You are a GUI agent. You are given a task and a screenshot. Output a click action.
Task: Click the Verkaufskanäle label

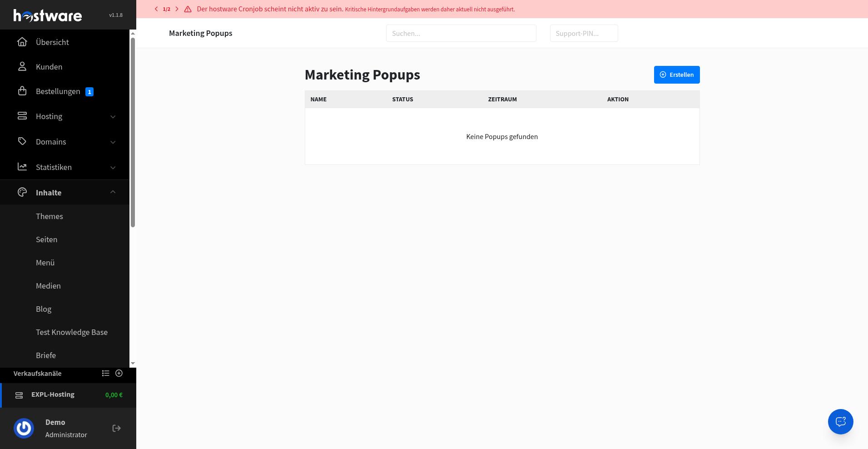coord(37,373)
